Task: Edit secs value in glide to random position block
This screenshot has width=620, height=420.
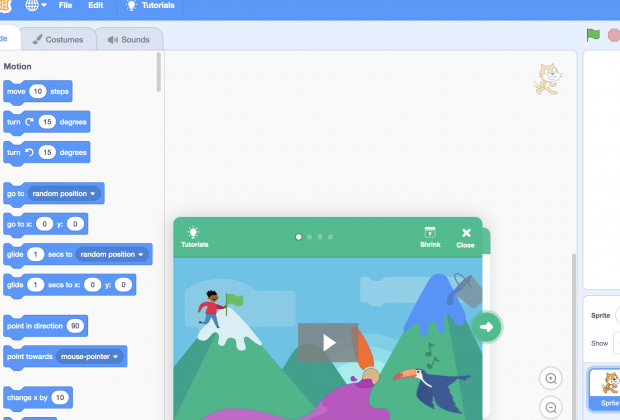Action: coord(35,254)
